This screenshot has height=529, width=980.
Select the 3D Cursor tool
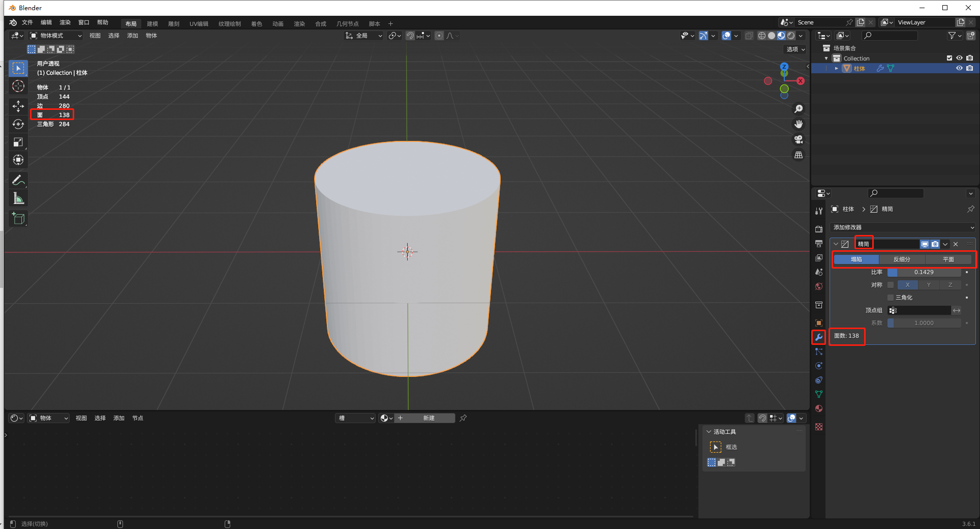[18, 86]
